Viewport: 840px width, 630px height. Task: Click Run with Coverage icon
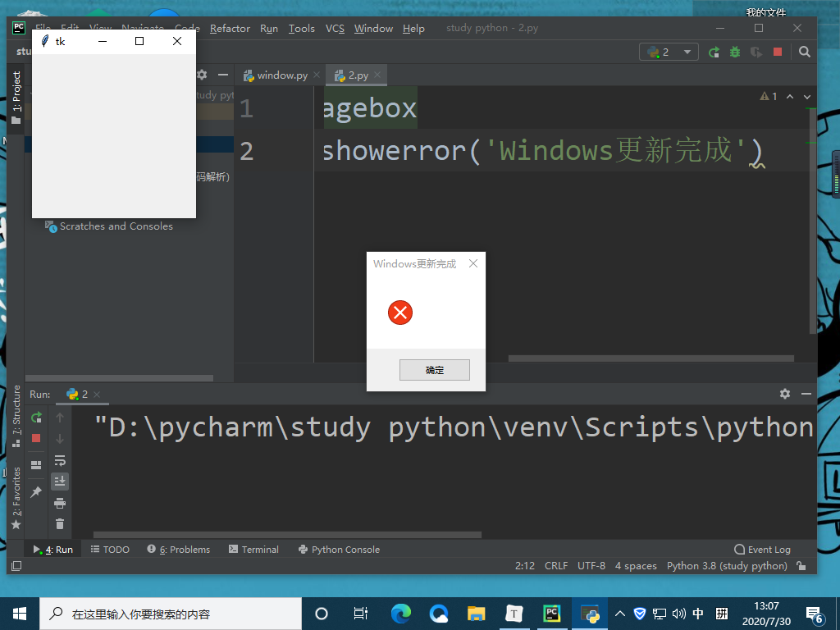coord(756,52)
